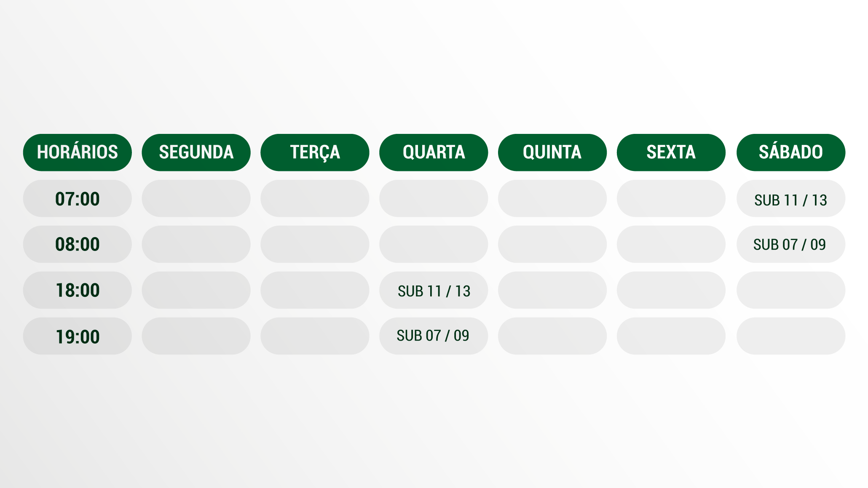
Task: Click the QUARTA column header
Action: (x=434, y=152)
